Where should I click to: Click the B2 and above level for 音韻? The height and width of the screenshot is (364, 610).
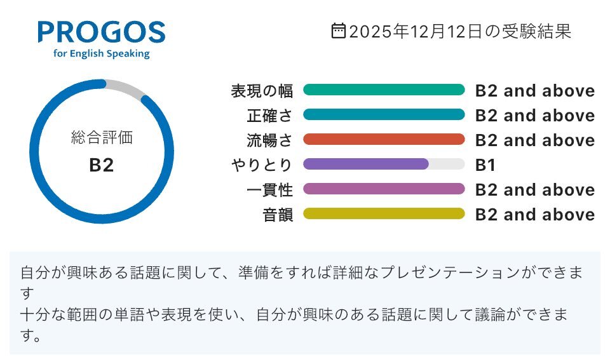pos(534,215)
